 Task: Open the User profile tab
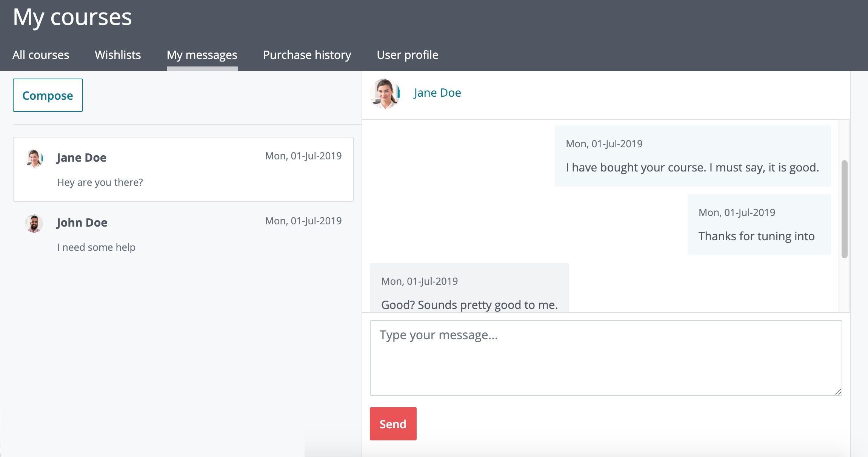pyautogui.click(x=407, y=55)
